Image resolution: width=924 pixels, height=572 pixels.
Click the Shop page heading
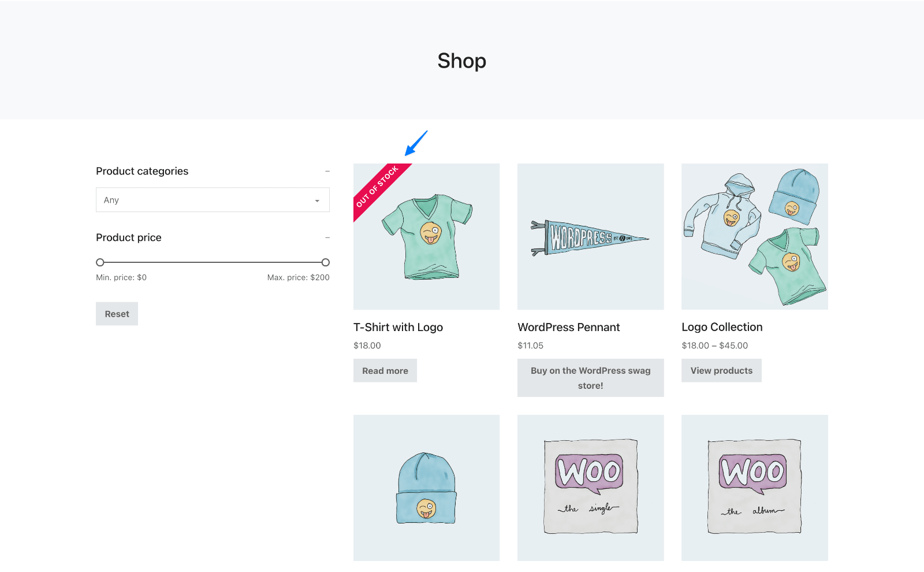(x=461, y=61)
